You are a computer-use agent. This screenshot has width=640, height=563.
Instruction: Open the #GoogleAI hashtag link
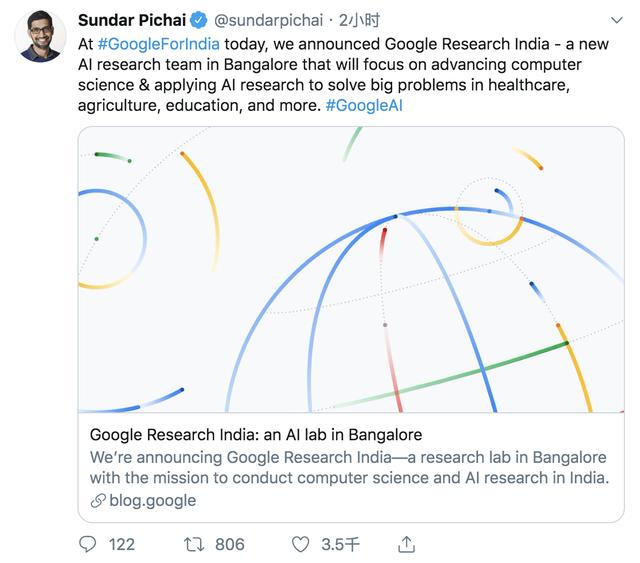(365, 107)
